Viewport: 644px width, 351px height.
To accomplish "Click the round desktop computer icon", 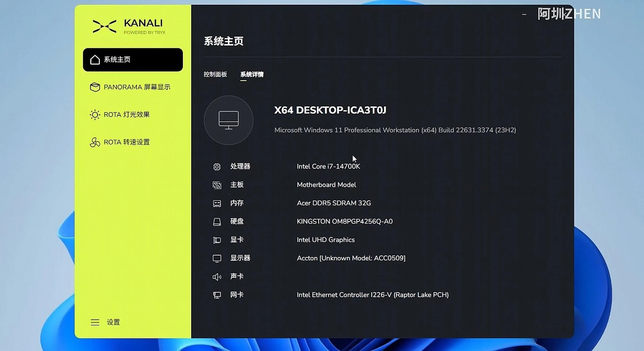I will click(229, 120).
